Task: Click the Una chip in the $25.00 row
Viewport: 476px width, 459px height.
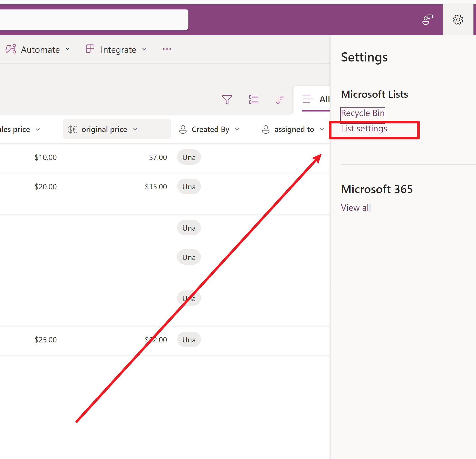Action: click(189, 340)
